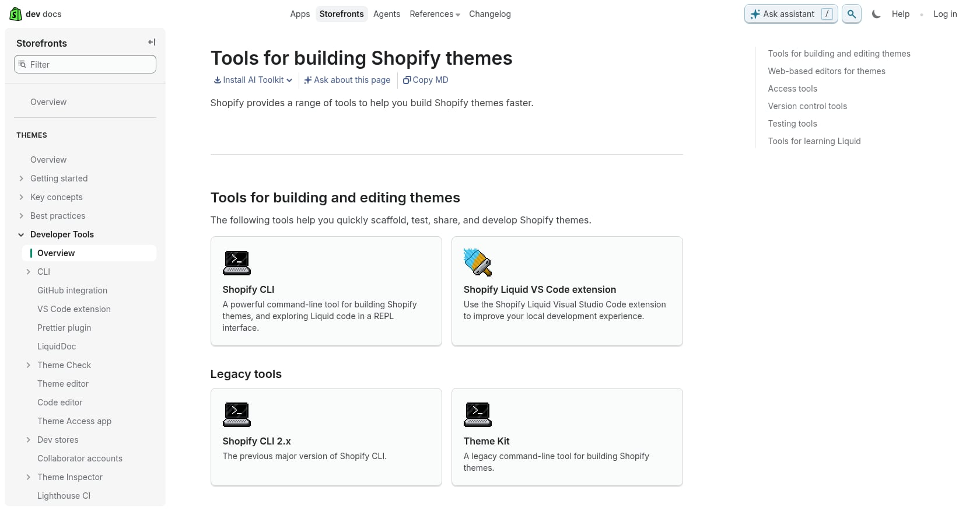Expand the CLI tree item
Screen dimensions: 980x511
point(29,272)
